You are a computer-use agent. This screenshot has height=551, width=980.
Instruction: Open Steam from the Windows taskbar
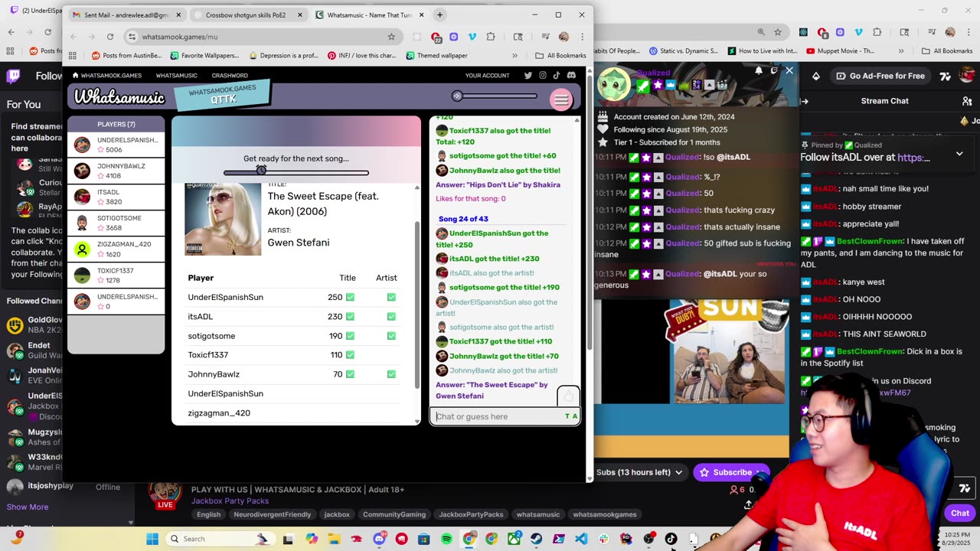coord(536,539)
